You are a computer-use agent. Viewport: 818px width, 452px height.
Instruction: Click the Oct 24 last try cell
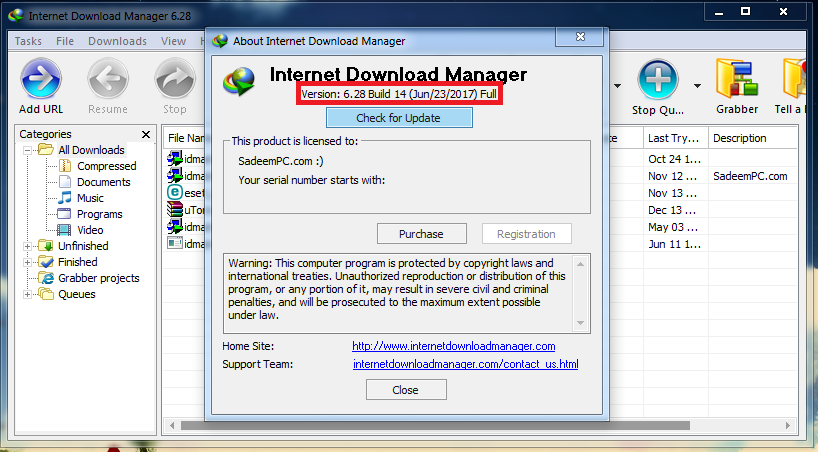pos(675,159)
